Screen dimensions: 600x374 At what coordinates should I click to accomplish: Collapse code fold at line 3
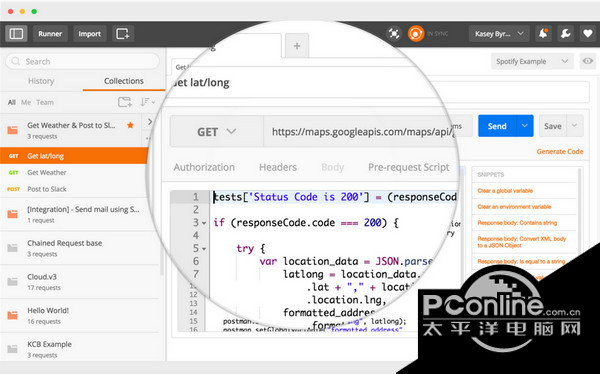pyautogui.click(x=204, y=223)
